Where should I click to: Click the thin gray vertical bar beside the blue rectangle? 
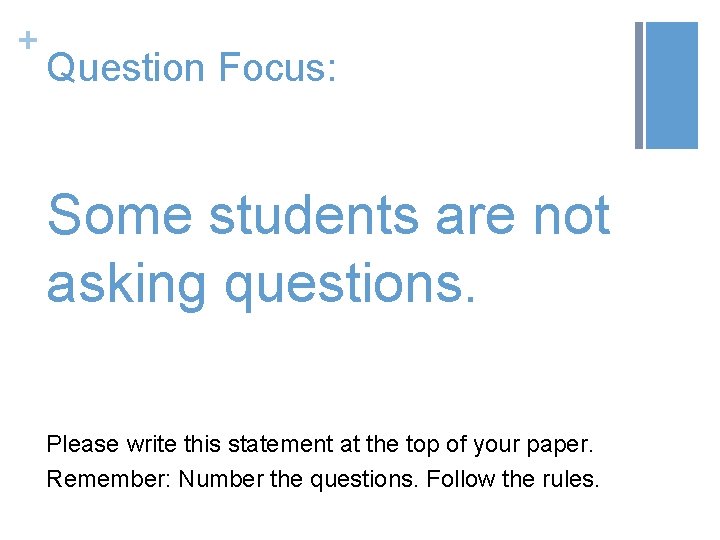click(639, 85)
